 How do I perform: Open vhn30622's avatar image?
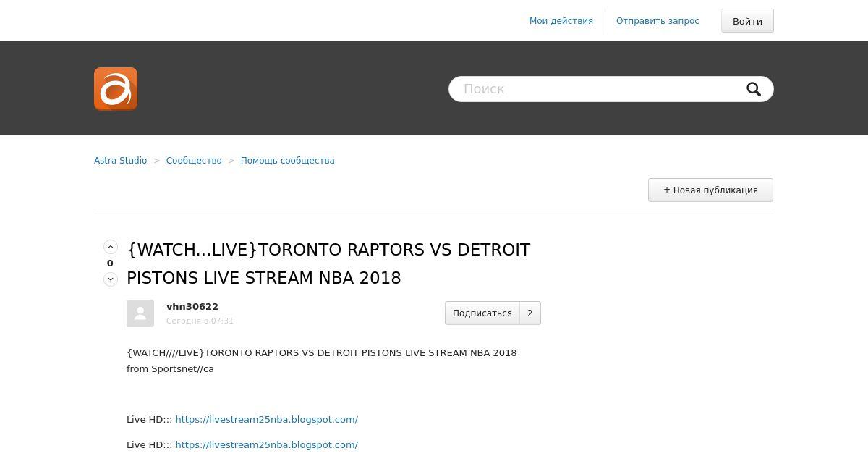point(140,313)
